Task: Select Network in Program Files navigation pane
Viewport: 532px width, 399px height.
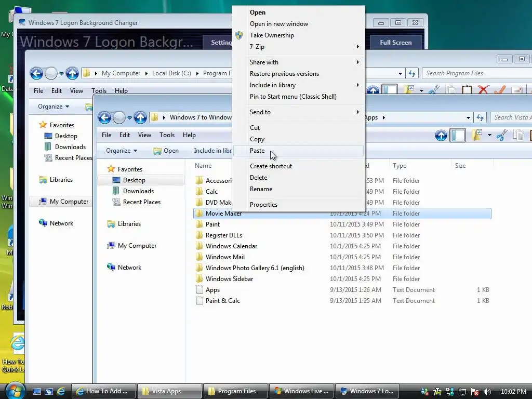Action: point(61,223)
